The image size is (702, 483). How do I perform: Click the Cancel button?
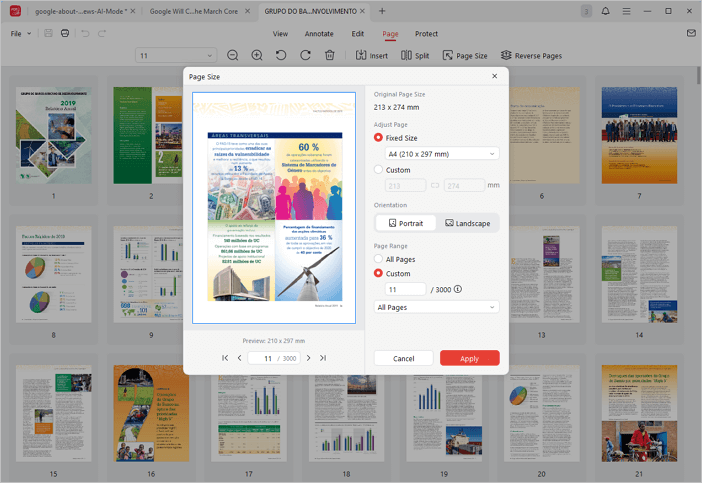(403, 358)
